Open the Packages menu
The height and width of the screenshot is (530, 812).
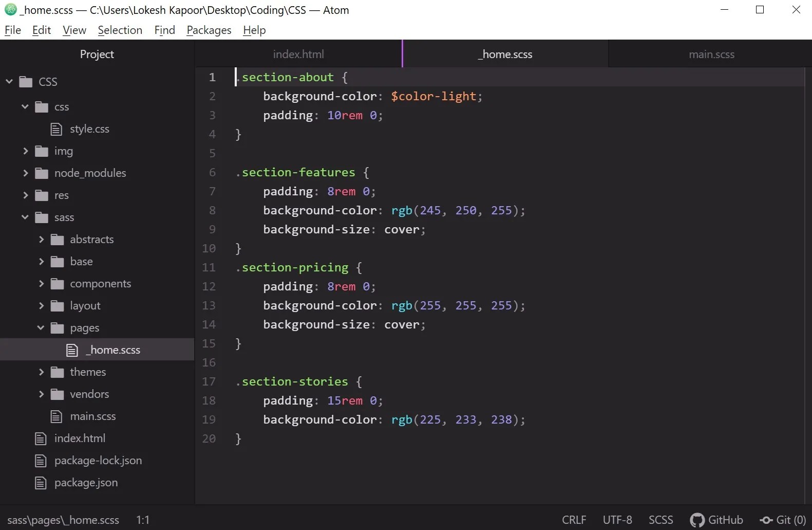(x=209, y=30)
